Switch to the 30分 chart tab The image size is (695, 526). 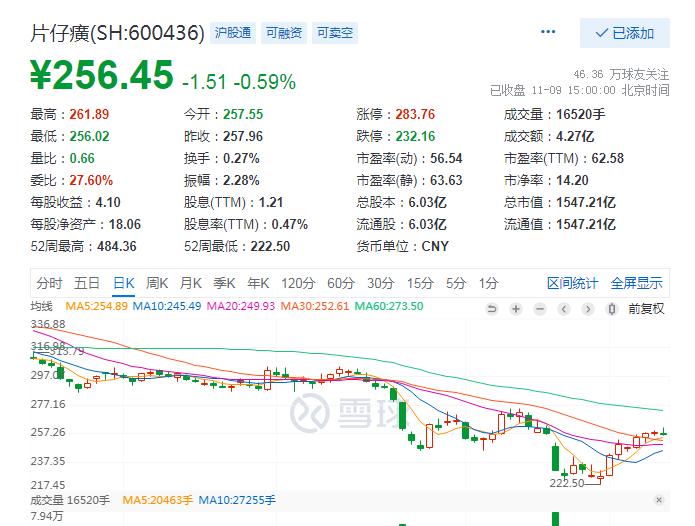point(380,283)
